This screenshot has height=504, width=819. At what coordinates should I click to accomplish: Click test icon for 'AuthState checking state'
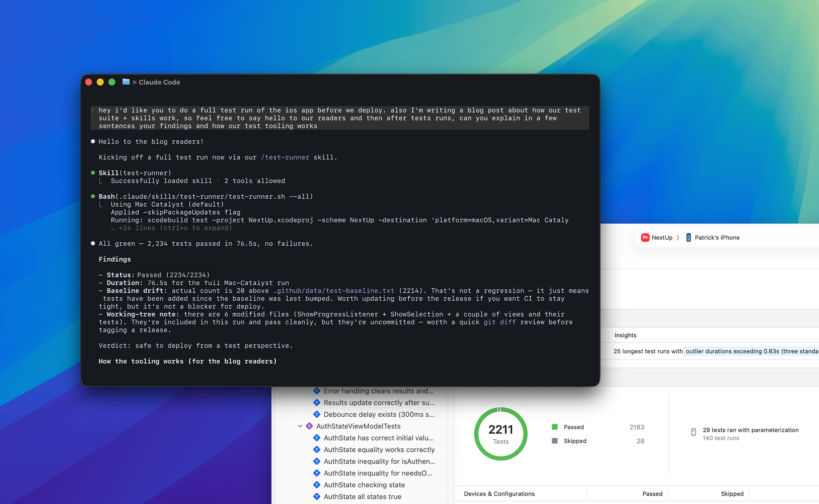[x=317, y=485]
